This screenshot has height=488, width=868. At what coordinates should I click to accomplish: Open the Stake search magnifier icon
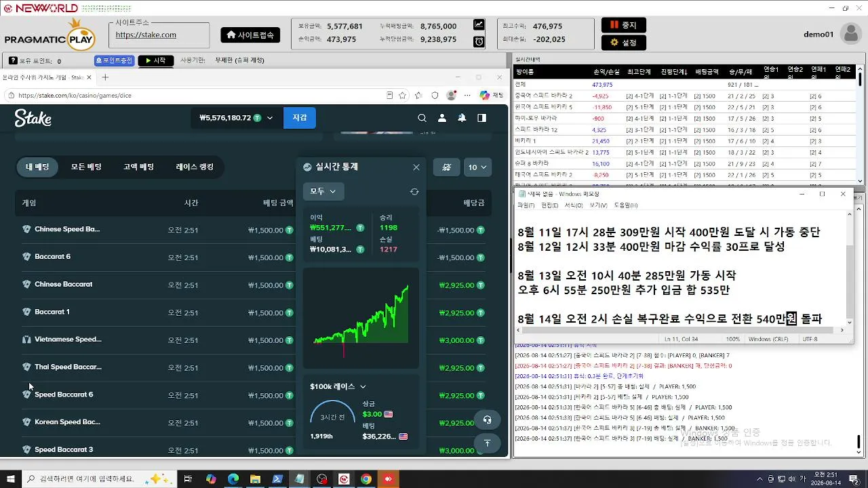422,118
